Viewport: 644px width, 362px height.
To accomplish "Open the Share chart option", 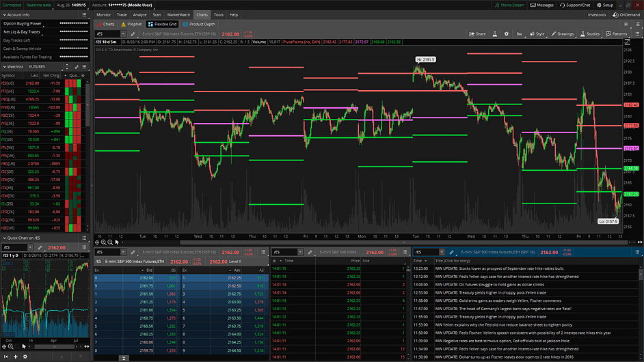I will click(x=477, y=34).
